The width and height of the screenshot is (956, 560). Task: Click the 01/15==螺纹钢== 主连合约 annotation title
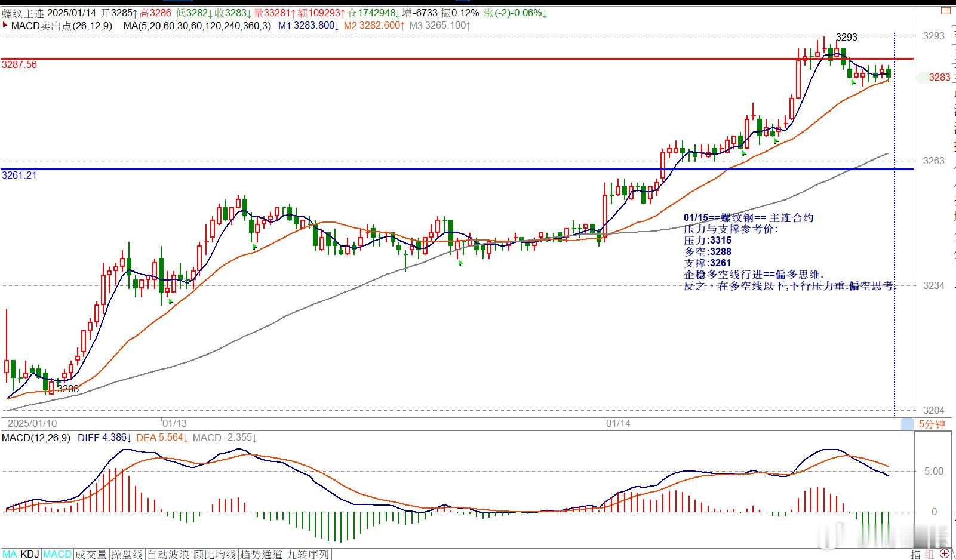tap(749, 218)
